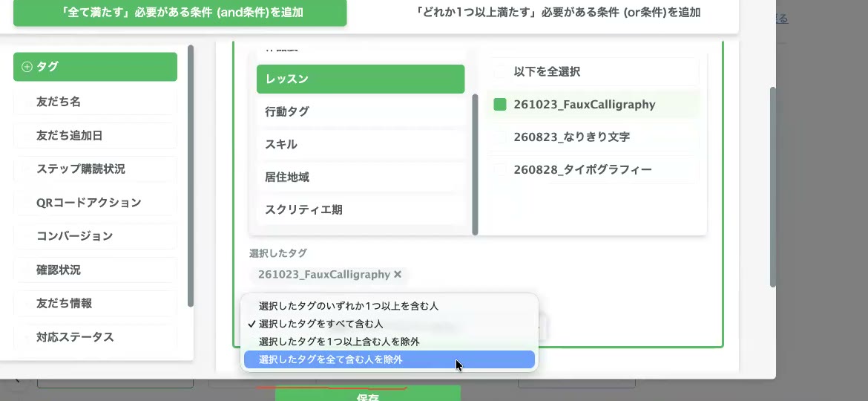This screenshot has width=868, height=401.
Task: Click the plus icon beside タグ
Action: 27,67
